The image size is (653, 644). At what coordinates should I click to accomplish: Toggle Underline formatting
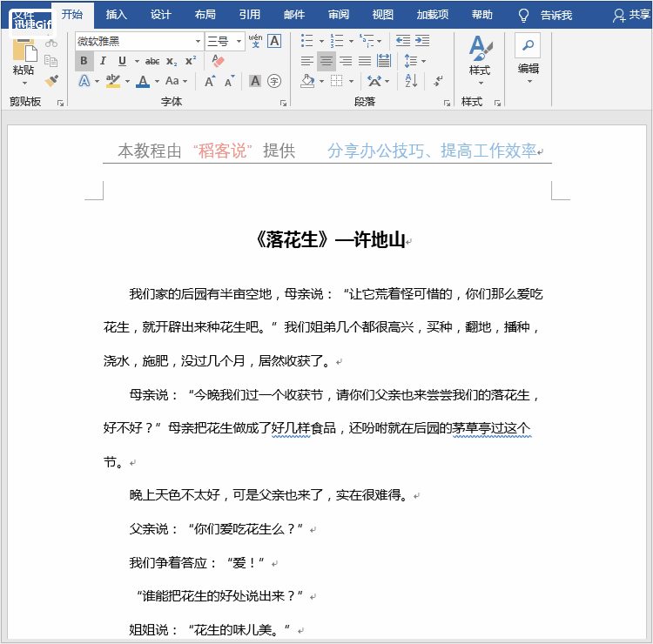122,61
